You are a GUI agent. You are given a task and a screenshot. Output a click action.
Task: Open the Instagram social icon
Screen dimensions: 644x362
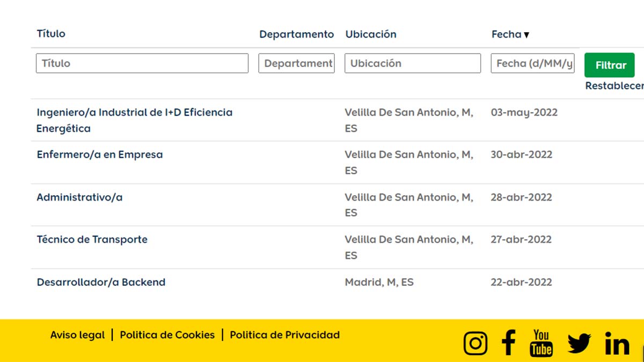(475, 343)
